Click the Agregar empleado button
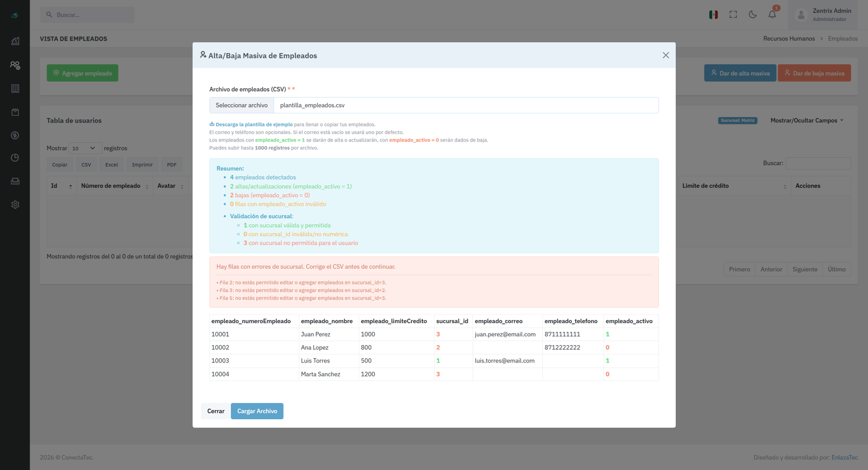This screenshot has height=470, width=868. 83,73
